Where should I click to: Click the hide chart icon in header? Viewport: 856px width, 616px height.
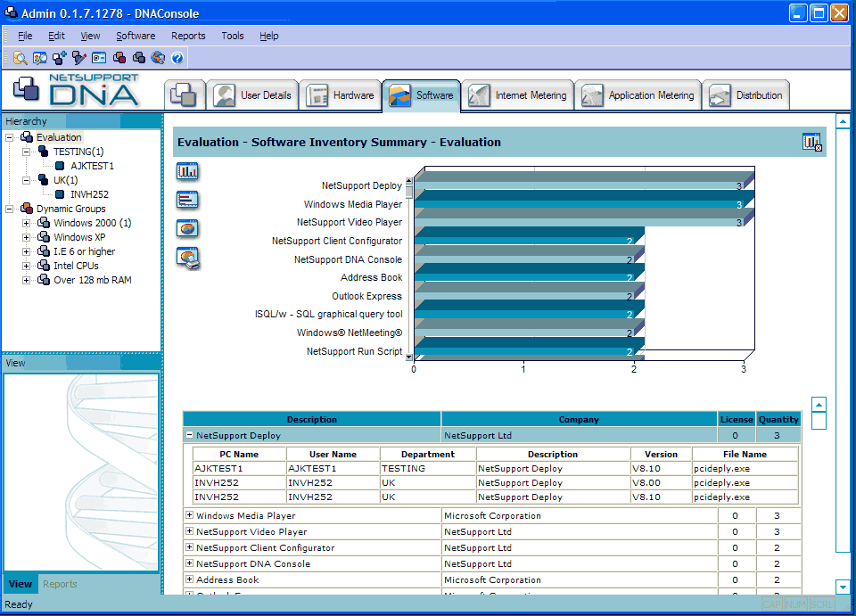pyautogui.click(x=811, y=143)
